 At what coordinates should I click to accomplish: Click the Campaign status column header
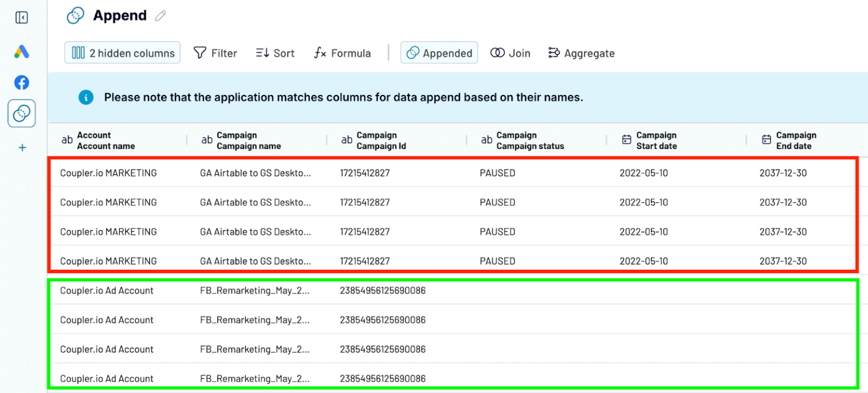530,140
